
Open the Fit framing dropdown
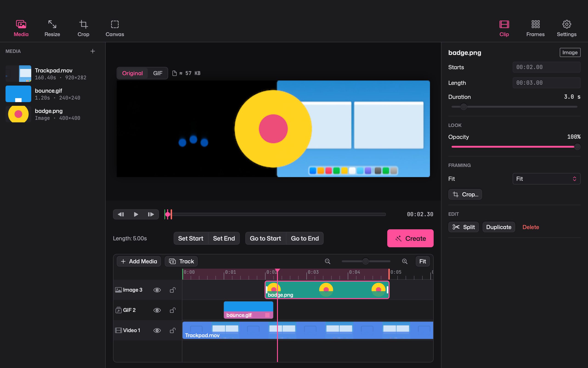(x=546, y=179)
